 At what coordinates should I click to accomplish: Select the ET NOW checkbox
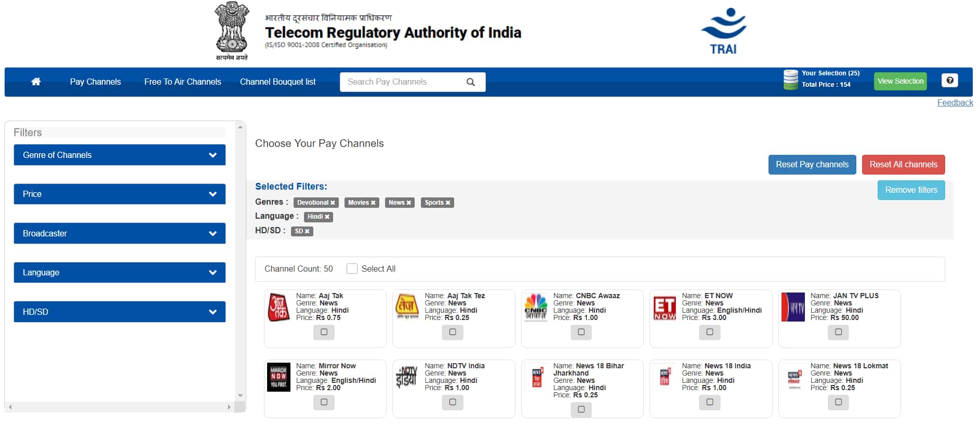[x=710, y=332]
